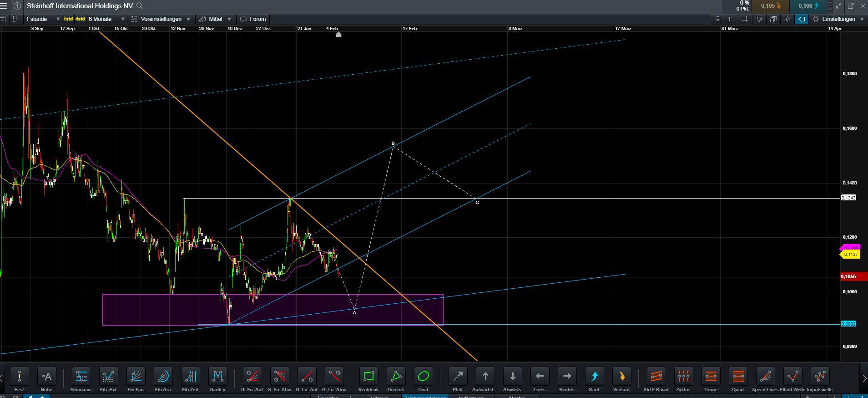Select the Std F Kanal tool
Viewport: 868px width, 398px height.
click(656, 377)
